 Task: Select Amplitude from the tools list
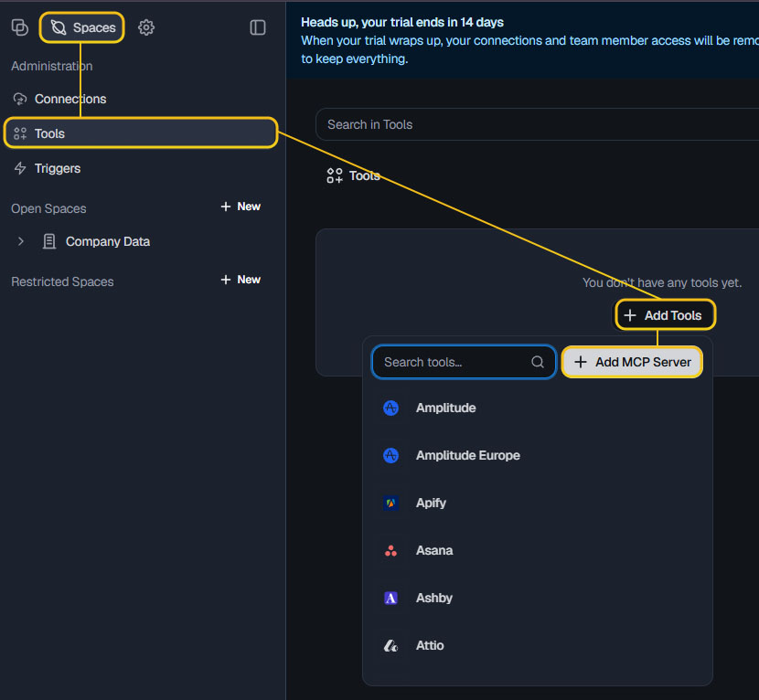[538, 408]
